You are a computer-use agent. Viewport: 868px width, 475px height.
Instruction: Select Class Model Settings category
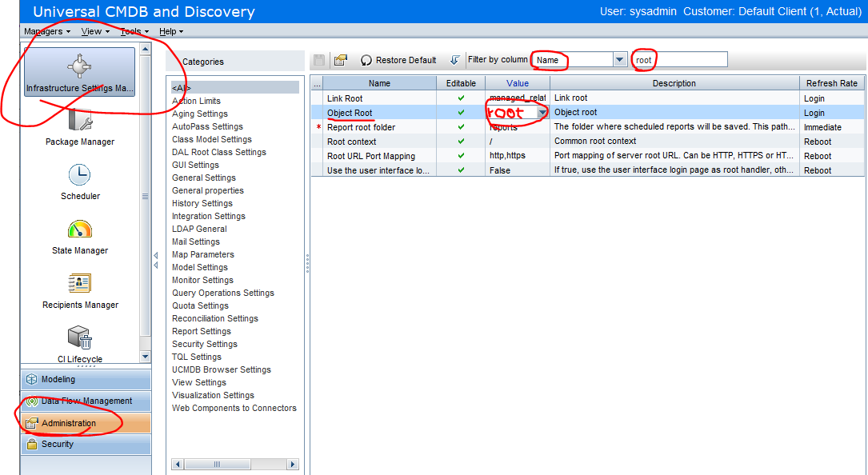211,139
